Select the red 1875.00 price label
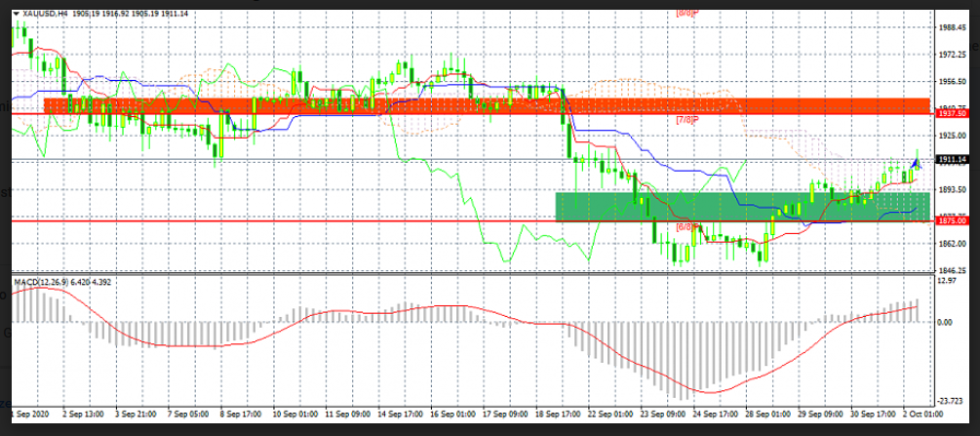980x436 pixels. coord(950,221)
